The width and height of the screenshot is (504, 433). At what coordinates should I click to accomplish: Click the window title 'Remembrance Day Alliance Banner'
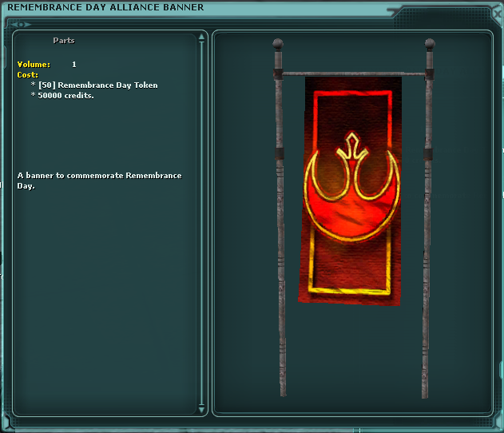[105, 7]
